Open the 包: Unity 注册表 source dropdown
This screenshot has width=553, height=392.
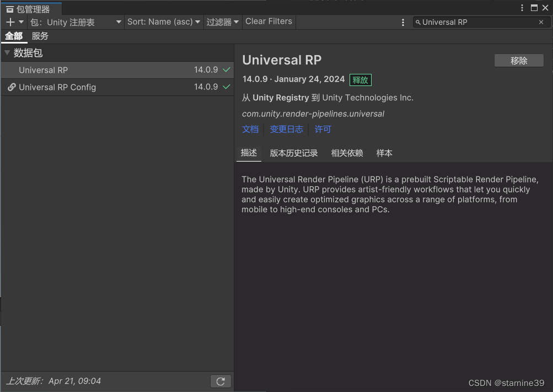[76, 22]
